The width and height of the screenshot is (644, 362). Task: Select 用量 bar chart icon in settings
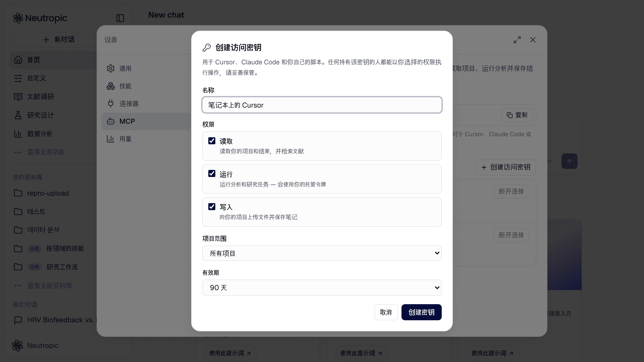pyautogui.click(x=111, y=139)
